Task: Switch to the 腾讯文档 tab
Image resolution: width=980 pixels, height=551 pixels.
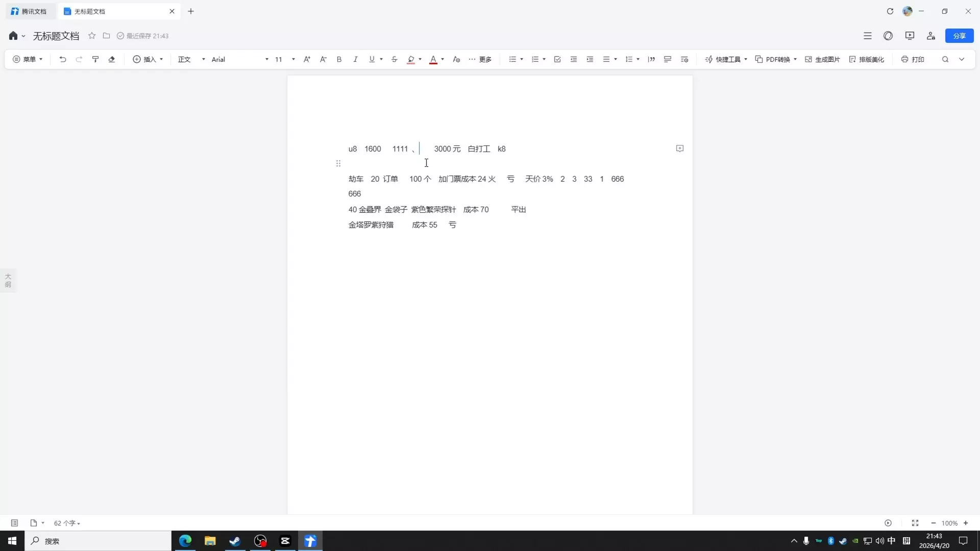Action: 30,11
